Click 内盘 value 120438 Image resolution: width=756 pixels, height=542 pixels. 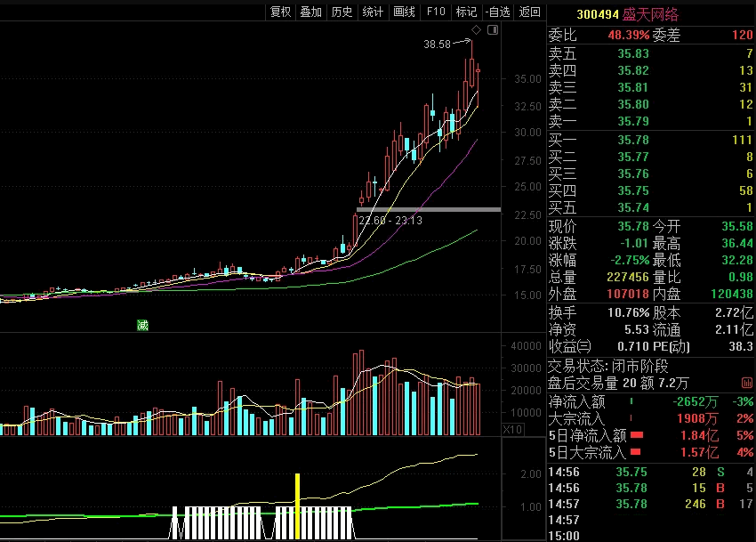732,294
